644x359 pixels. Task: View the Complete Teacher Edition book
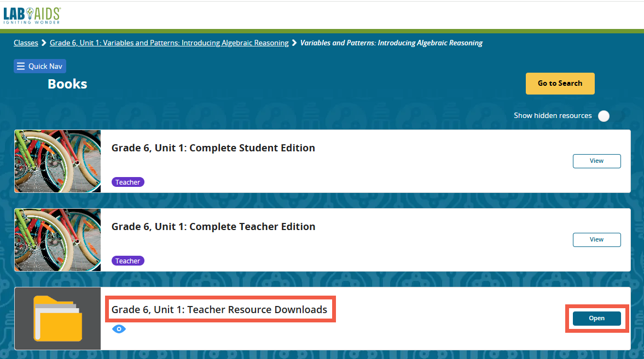[596, 239]
